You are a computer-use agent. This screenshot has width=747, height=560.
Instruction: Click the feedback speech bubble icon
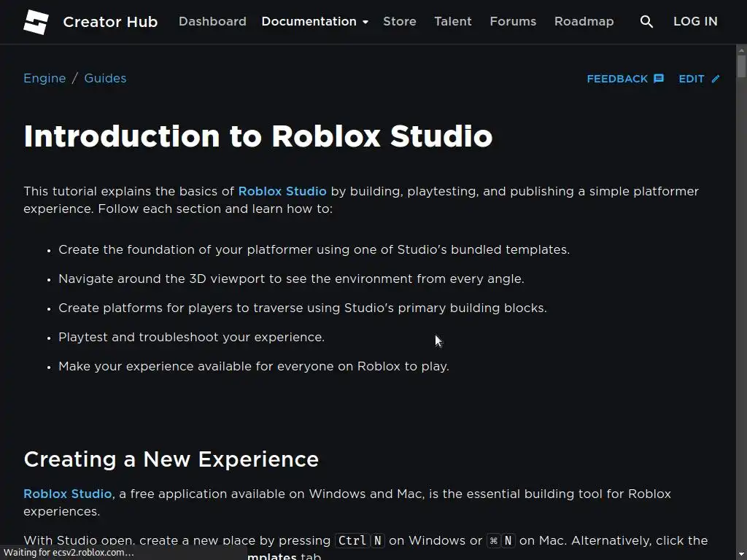659,79
